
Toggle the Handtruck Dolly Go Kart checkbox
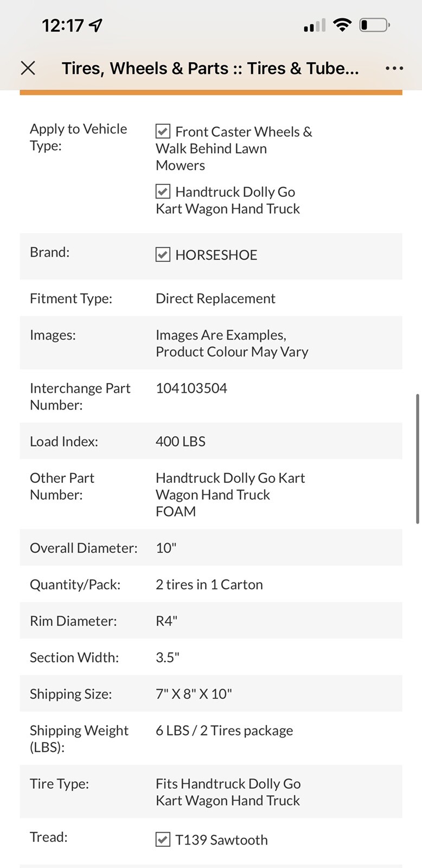point(163,192)
